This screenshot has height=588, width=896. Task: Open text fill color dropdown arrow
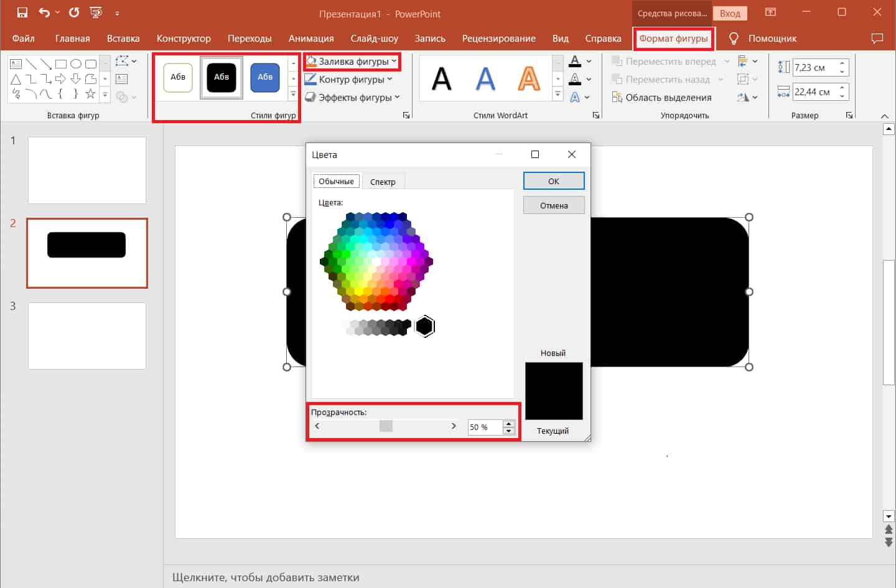click(x=589, y=61)
